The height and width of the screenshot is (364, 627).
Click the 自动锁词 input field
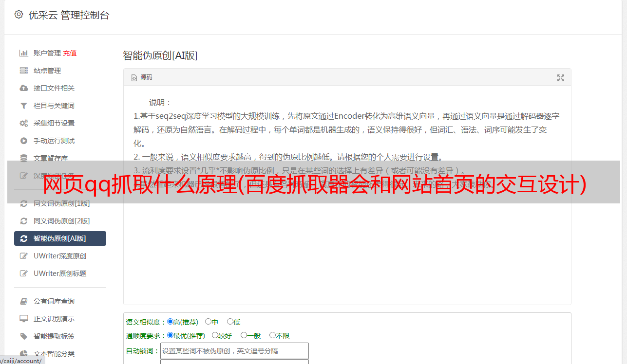tap(234, 351)
